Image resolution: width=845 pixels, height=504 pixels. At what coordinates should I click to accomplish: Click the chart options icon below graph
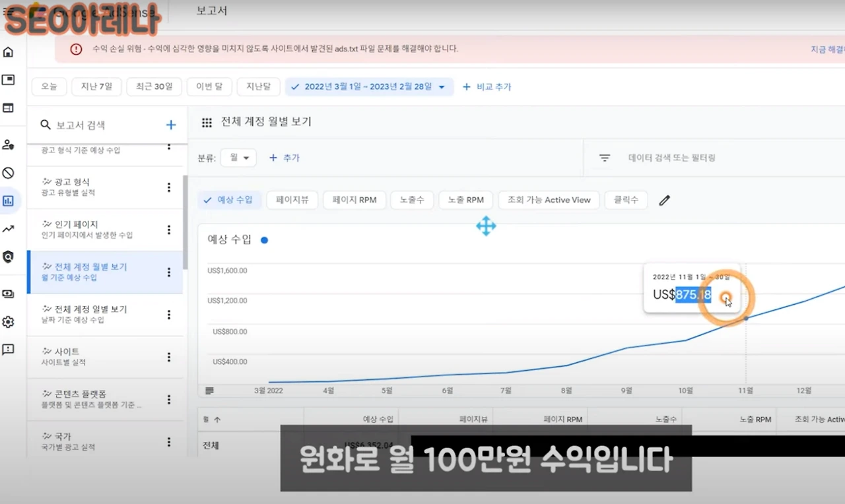pyautogui.click(x=209, y=391)
